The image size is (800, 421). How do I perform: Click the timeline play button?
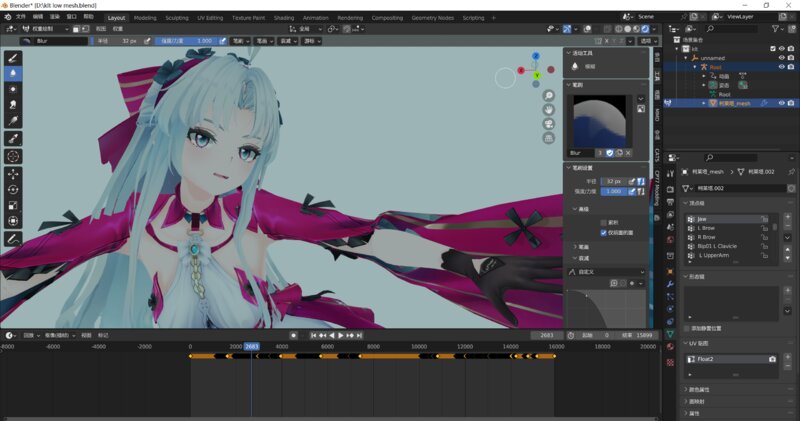(x=341, y=335)
